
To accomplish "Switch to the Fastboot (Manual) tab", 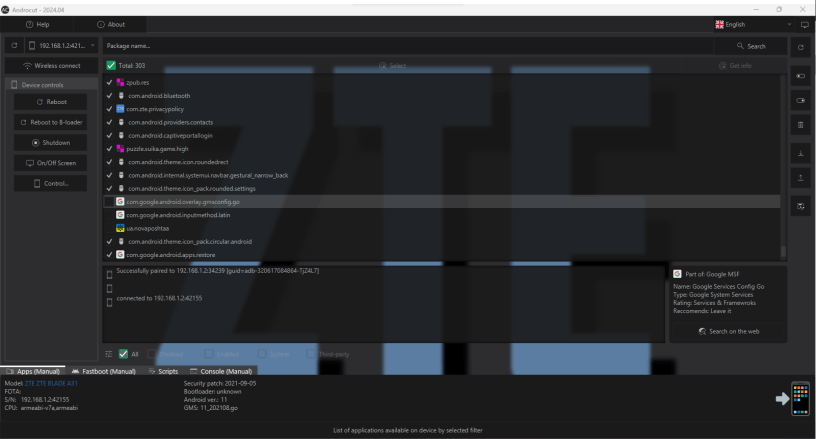I will 104,371.
